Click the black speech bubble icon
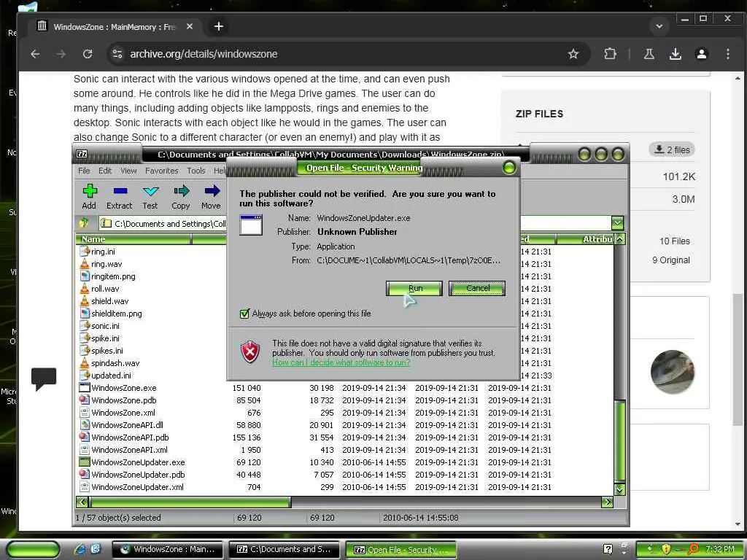 [43, 378]
